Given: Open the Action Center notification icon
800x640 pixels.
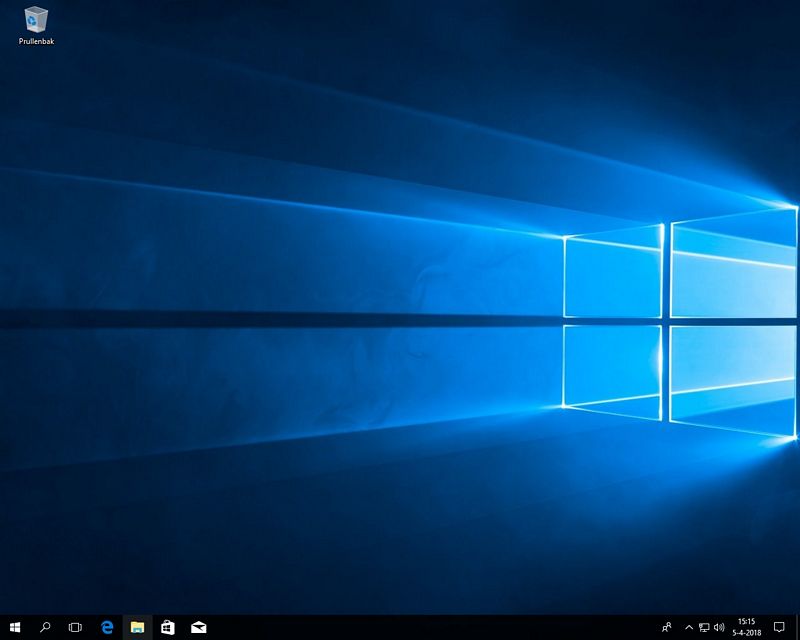Looking at the screenshot, I should click(779, 627).
